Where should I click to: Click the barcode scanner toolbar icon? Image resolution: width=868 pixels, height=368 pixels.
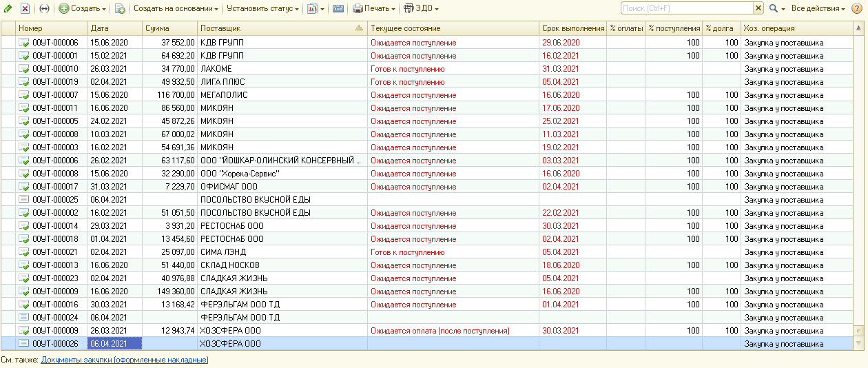[x=338, y=8]
